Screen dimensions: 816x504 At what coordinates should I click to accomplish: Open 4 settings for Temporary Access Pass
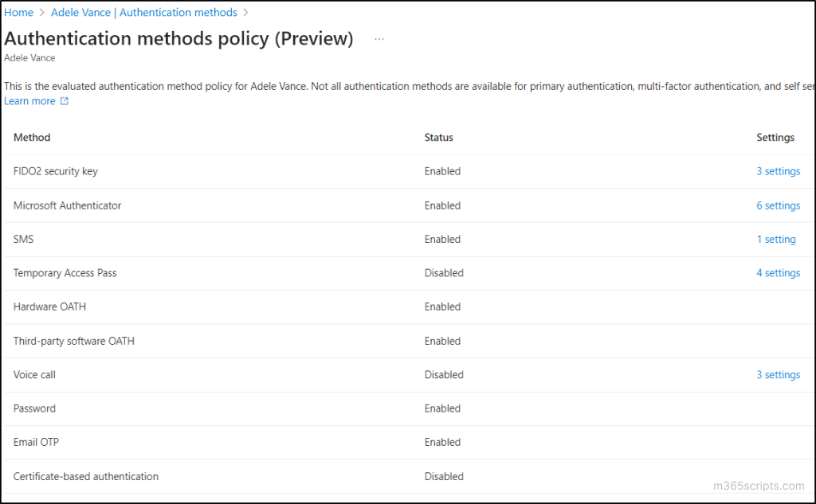(x=778, y=273)
